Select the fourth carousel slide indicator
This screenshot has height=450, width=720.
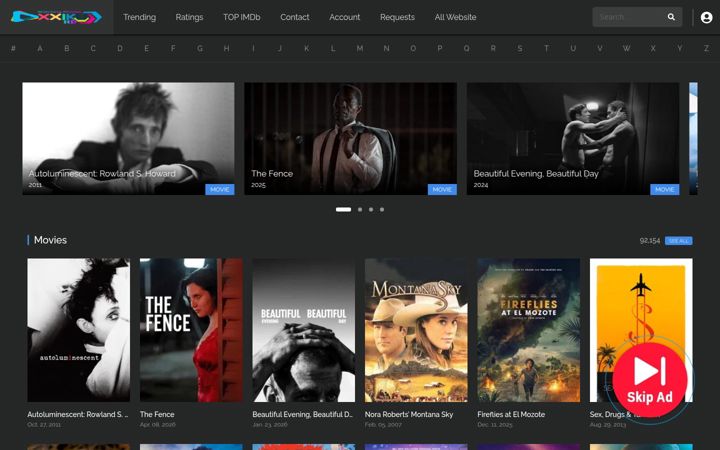click(382, 209)
